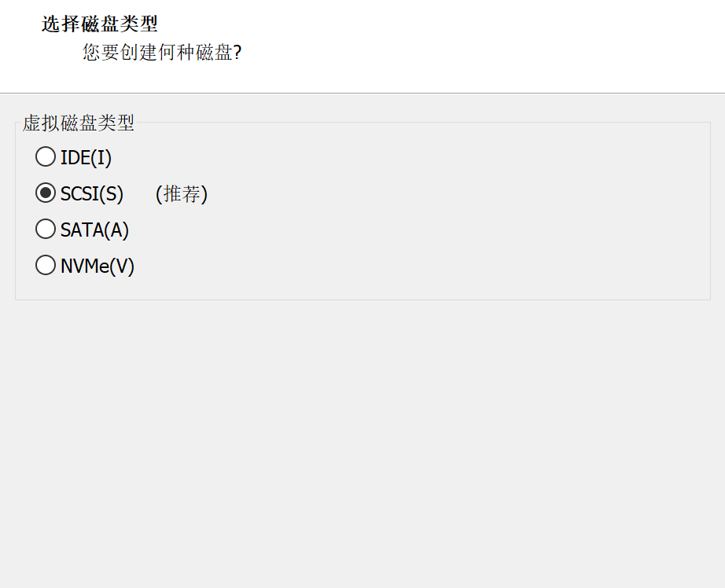
Task: Choose SATA as the virtual disk type
Action: 46,230
